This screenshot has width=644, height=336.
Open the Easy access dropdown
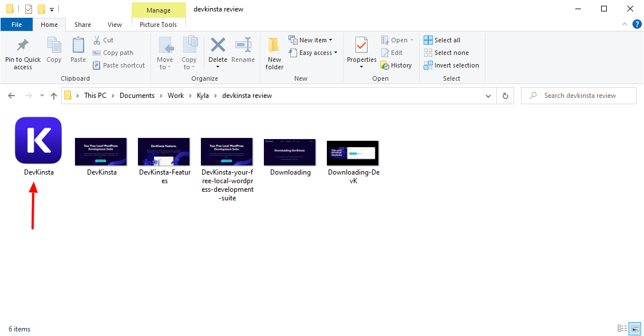point(313,53)
